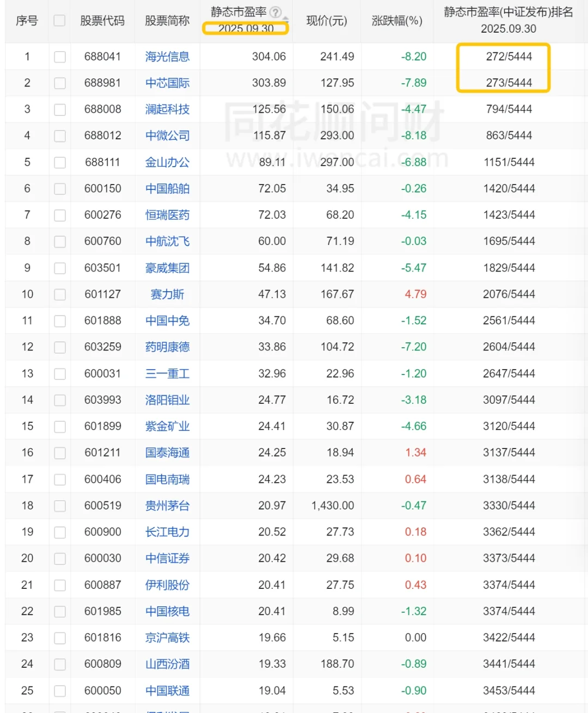Screen dimensions: 588x713
Task: Toggle the select-all checkbox in the header
Action: [x=59, y=21]
